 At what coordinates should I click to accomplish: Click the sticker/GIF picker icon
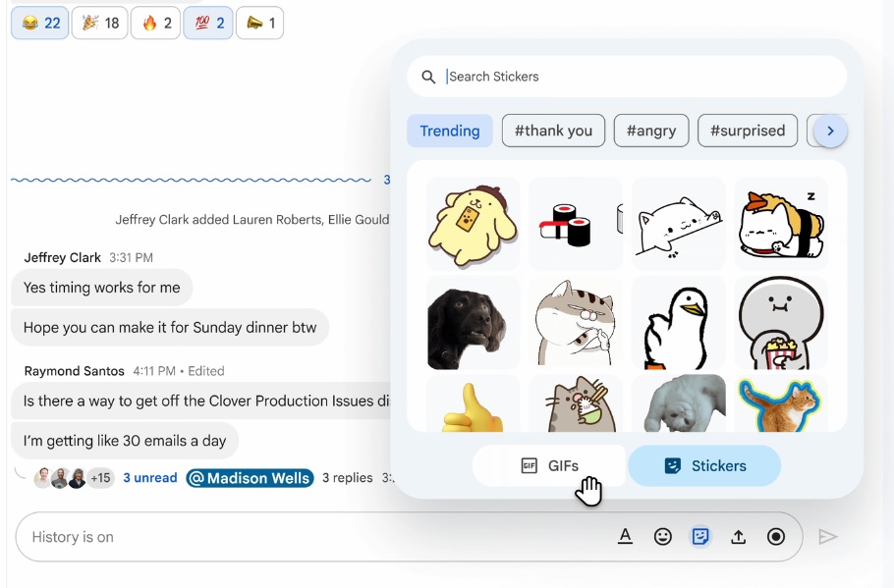pos(700,536)
